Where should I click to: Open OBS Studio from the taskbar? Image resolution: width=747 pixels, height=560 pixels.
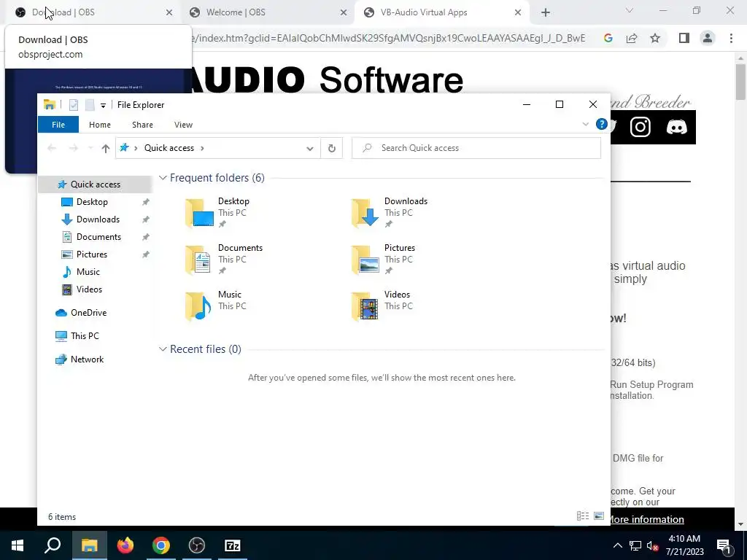197,545
